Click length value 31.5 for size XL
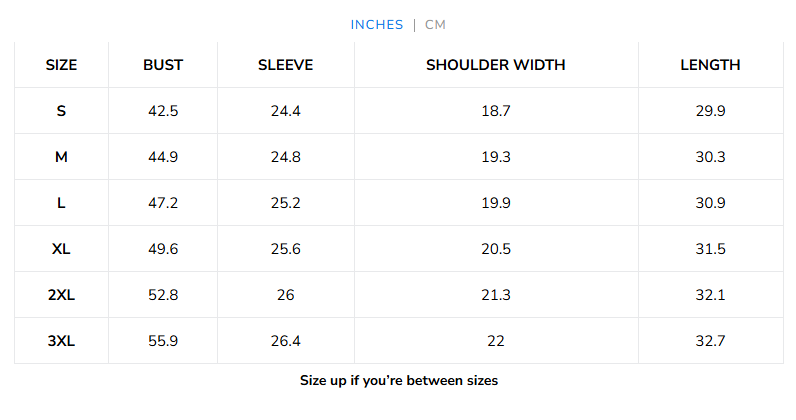 [710, 249]
